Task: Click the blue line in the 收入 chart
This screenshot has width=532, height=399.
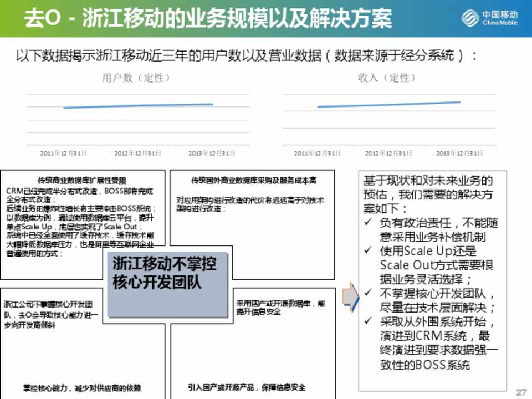Action: [x=388, y=104]
